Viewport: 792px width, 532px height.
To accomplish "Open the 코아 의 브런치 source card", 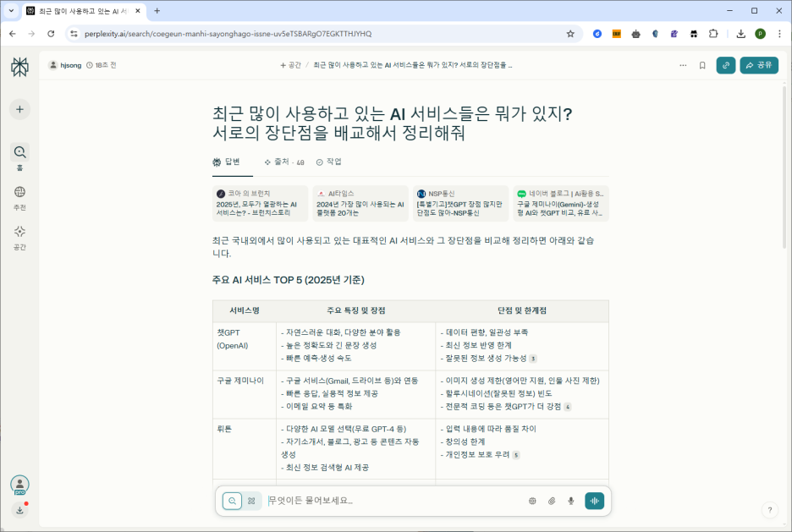I will [x=260, y=203].
